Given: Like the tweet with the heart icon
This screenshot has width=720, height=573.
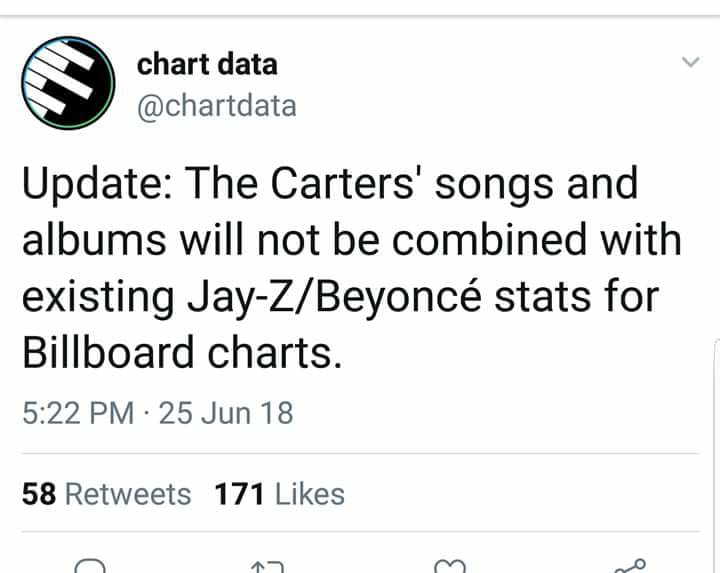Looking at the screenshot, I should [447, 566].
